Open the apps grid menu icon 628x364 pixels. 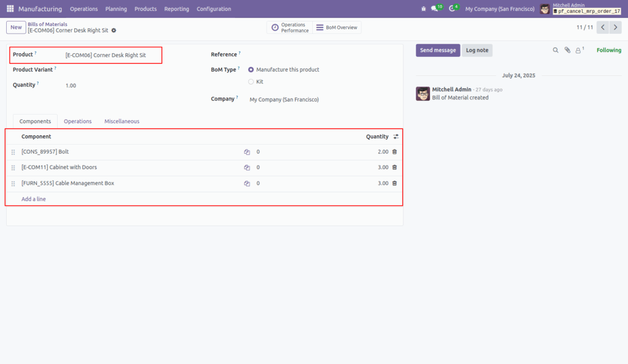click(10, 9)
